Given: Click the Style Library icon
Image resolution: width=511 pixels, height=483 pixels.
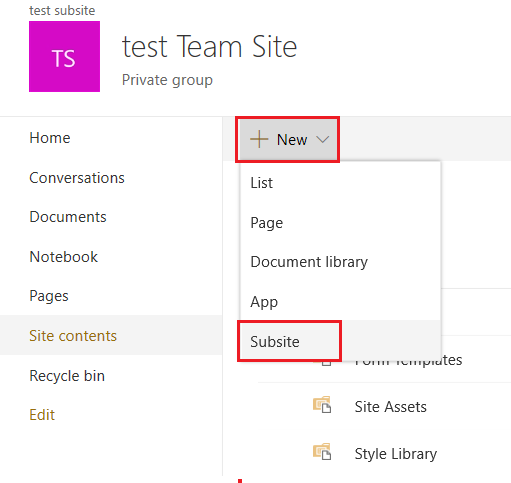Looking at the screenshot, I should pyautogui.click(x=322, y=452).
